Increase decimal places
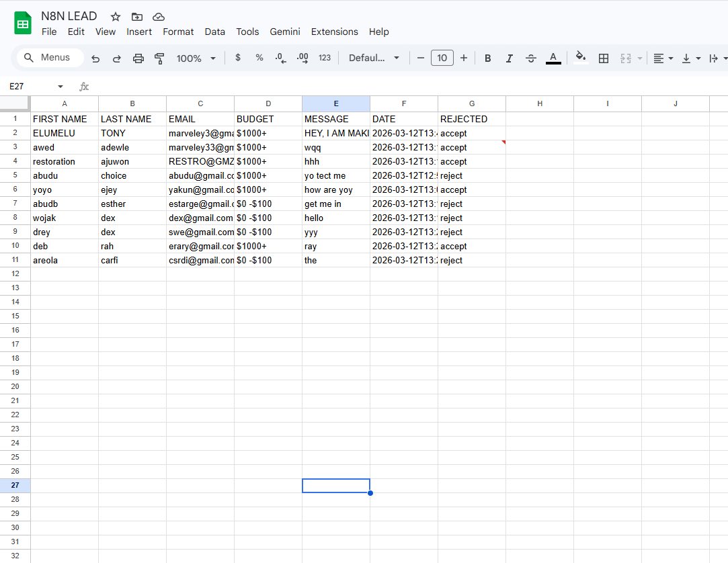 tap(302, 58)
